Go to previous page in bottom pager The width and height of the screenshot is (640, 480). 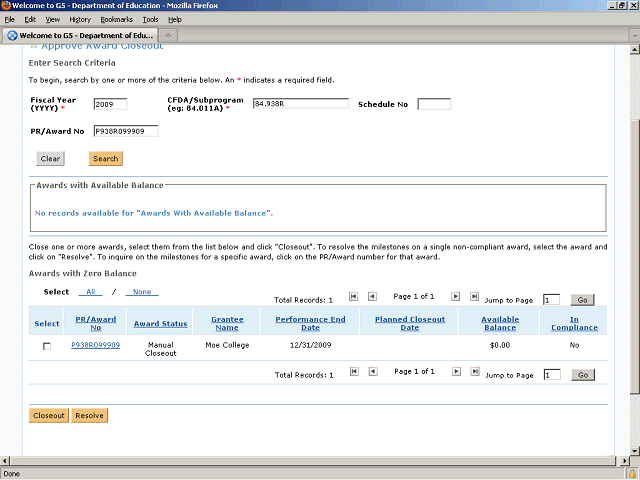pos(373,371)
